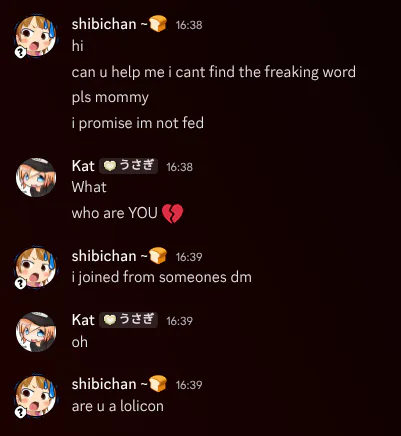Click the question-mark badge on the bottom shibichan avatar
Image resolution: width=401 pixels, height=436 pixels.
coord(20,412)
